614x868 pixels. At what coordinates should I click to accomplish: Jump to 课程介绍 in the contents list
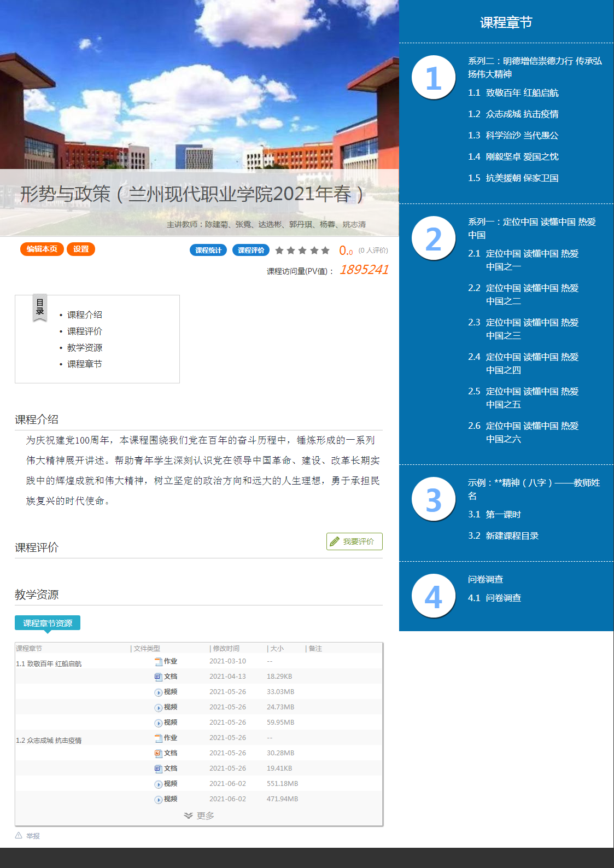(x=85, y=314)
